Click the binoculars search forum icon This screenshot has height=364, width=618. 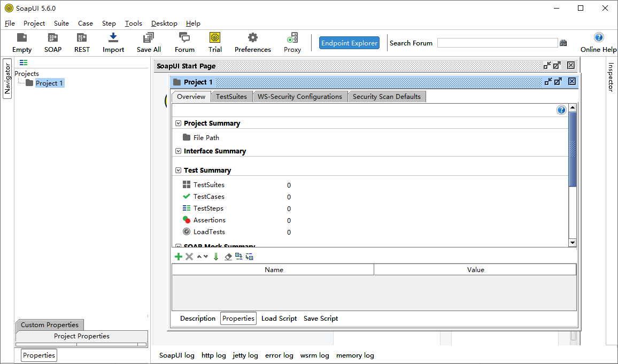[x=563, y=43]
